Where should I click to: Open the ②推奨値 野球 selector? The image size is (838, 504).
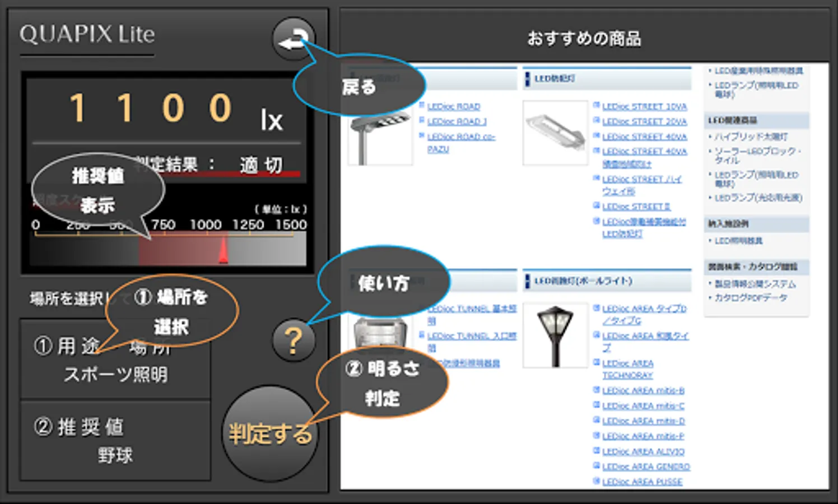[115, 441]
